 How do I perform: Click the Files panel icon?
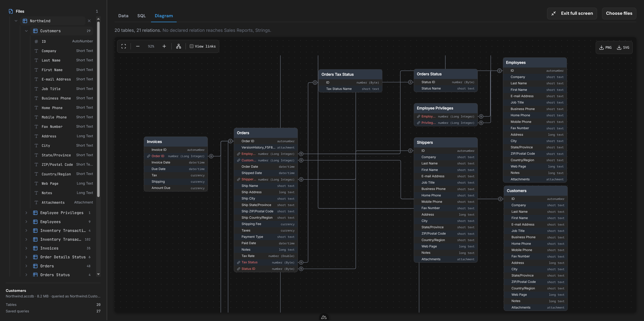11,11
